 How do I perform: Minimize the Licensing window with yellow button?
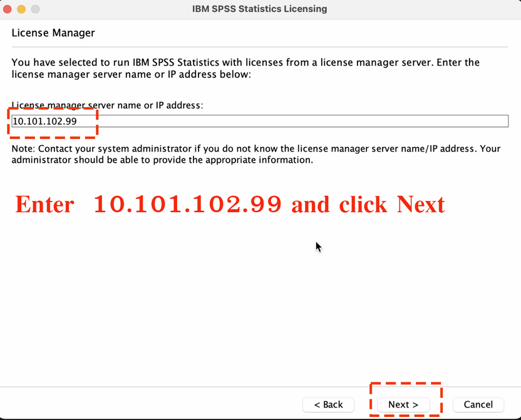pyautogui.click(x=21, y=9)
